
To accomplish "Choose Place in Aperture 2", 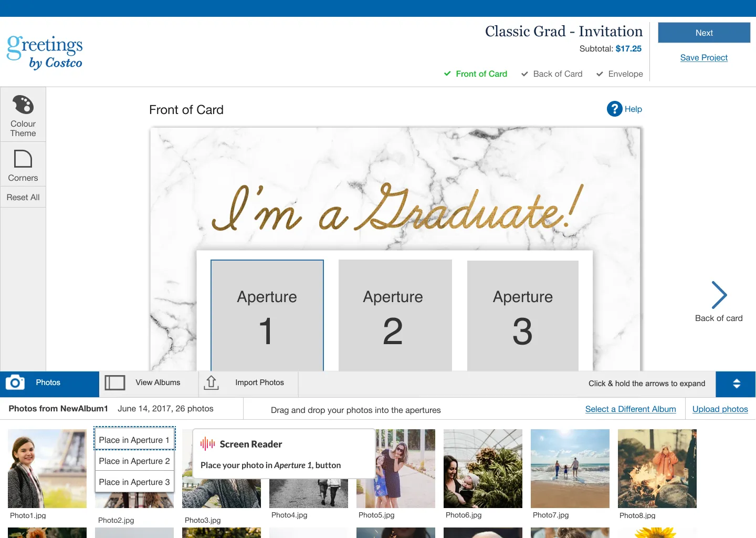I will [134, 461].
